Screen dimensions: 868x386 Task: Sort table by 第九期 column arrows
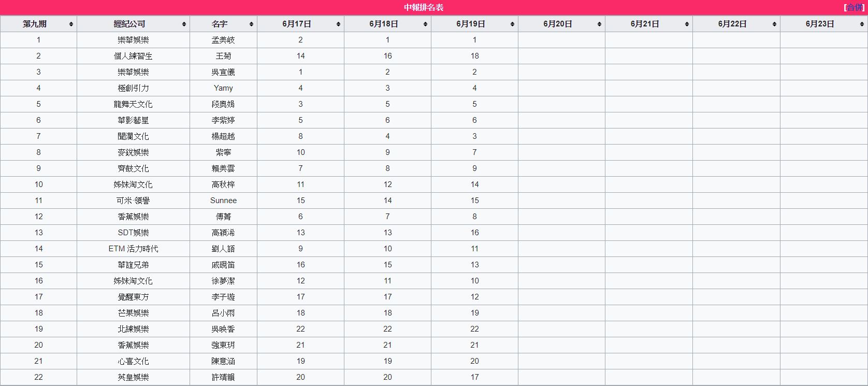(71, 24)
